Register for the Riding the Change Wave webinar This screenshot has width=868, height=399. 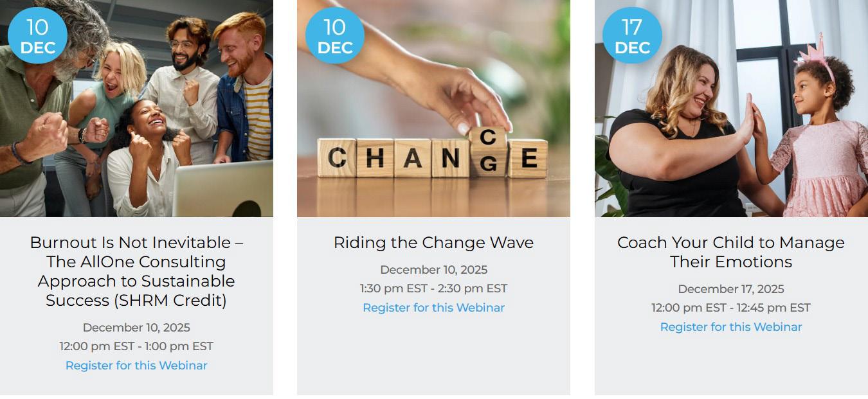(433, 308)
